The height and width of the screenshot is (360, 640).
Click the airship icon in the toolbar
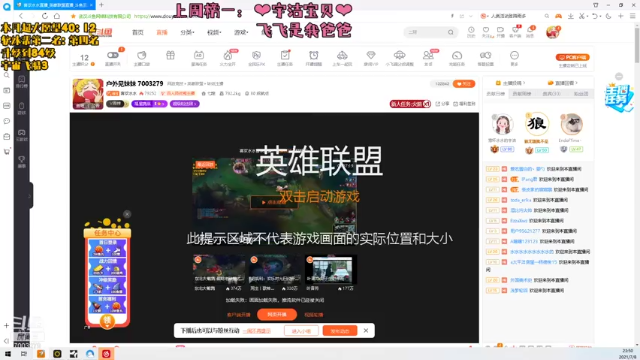point(399,55)
